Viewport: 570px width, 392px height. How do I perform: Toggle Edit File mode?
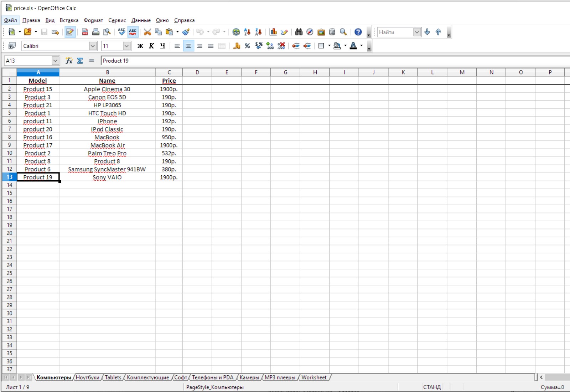[70, 32]
